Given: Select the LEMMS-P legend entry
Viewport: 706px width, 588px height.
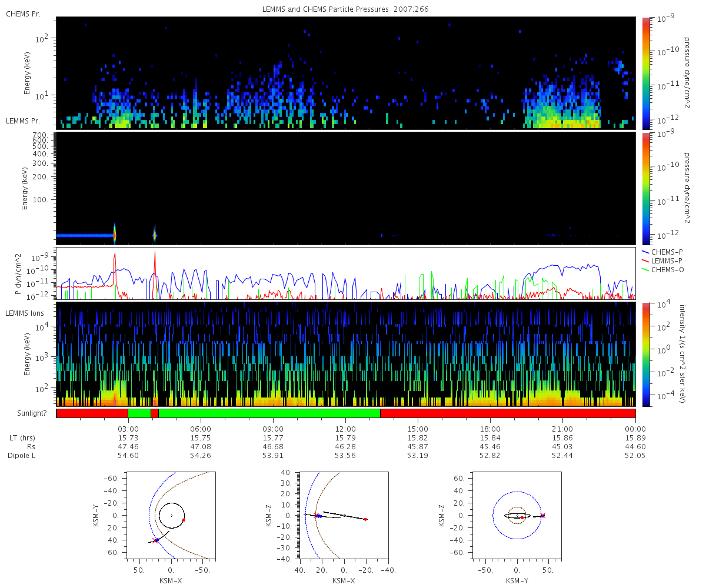Looking at the screenshot, I should pyautogui.click(x=665, y=260).
